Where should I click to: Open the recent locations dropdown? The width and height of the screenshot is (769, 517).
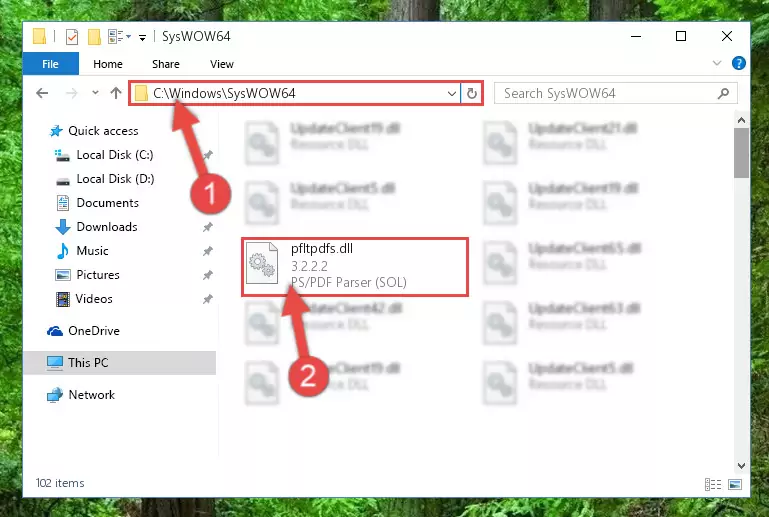click(95, 93)
